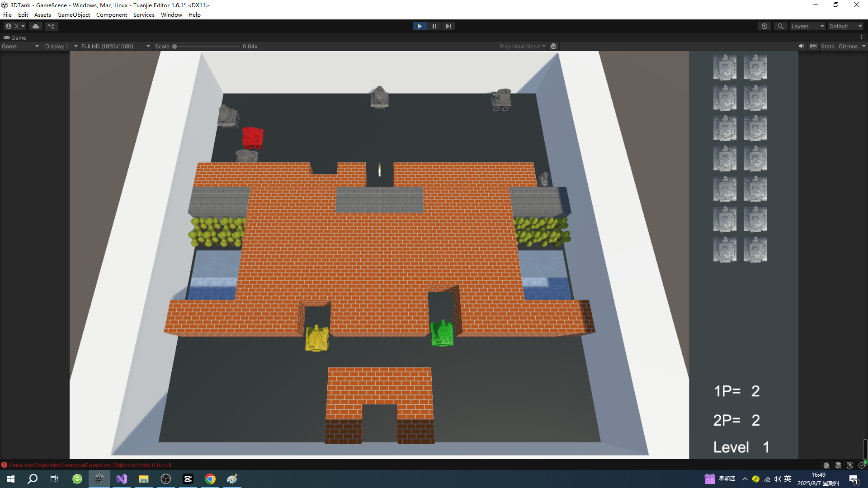Click the Scale slider handle
Screen dimensions: 868x488
pyautogui.click(x=175, y=46)
